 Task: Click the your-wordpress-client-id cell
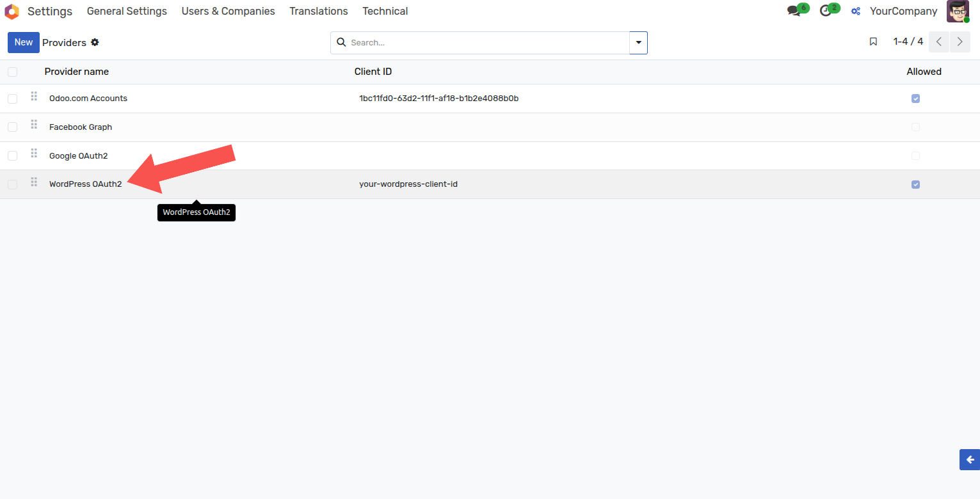408,184
